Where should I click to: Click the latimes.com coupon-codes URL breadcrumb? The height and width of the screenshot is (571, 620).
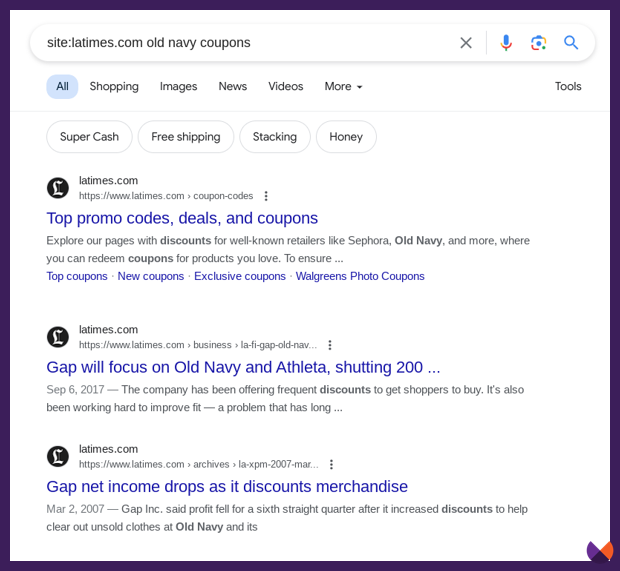click(x=166, y=196)
